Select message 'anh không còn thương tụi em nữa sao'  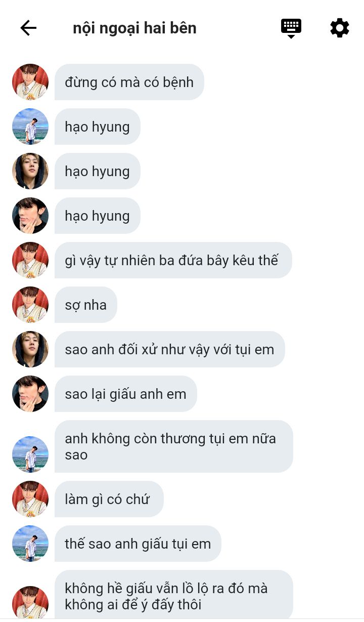point(174,446)
